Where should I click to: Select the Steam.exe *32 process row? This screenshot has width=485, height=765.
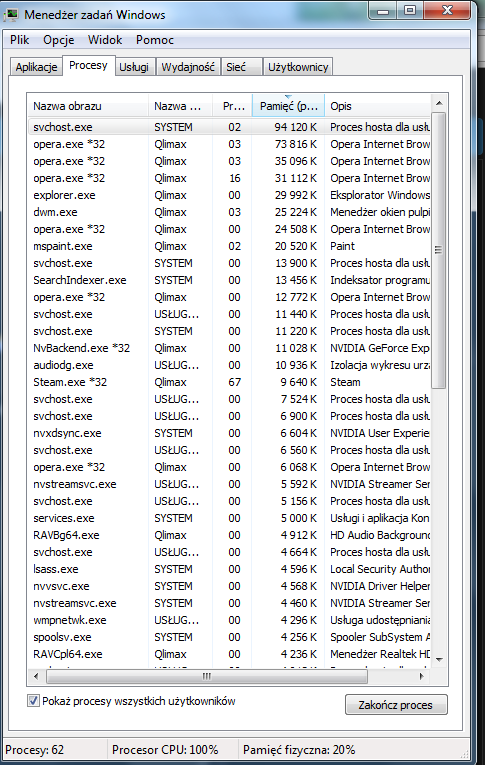coord(229,382)
